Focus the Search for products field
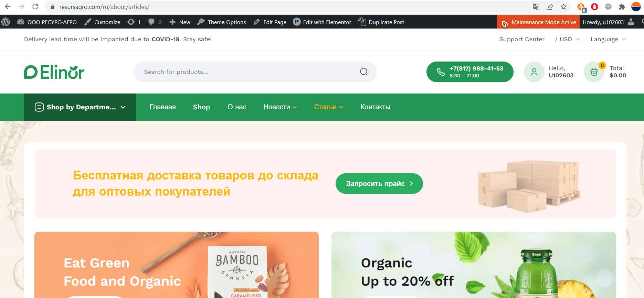644x298 pixels. [x=255, y=72]
